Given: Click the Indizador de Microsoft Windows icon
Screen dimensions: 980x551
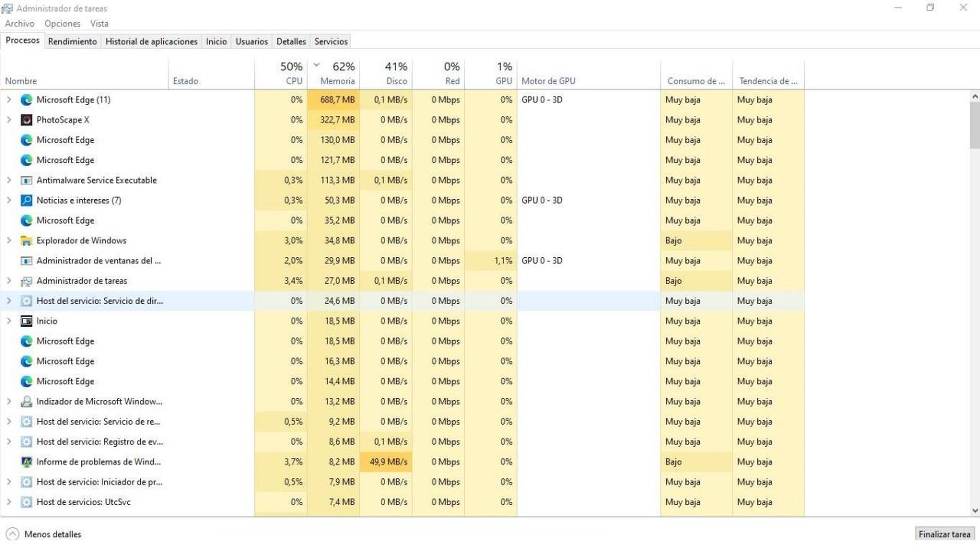Looking at the screenshot, I should (26, 402).
